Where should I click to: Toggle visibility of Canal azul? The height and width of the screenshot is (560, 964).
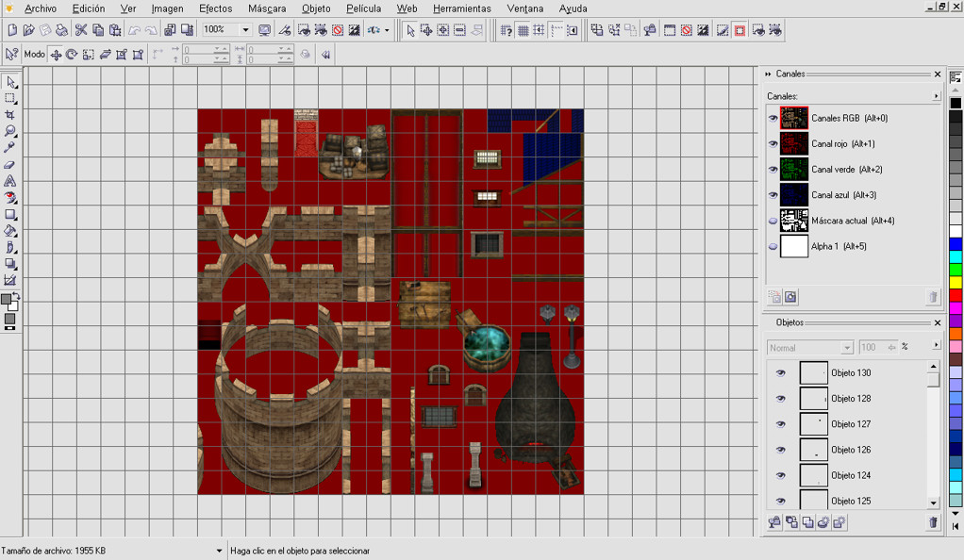(773, 195)
